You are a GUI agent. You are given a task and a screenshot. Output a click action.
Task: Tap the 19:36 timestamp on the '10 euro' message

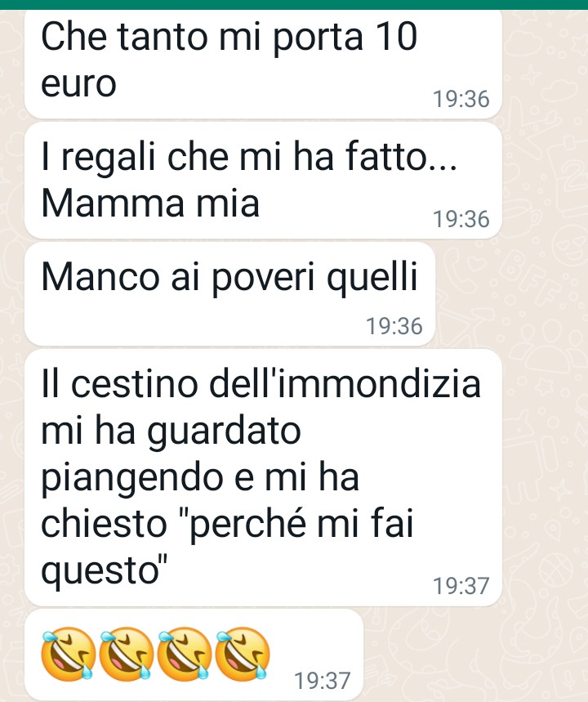click(x=461, y=99)
